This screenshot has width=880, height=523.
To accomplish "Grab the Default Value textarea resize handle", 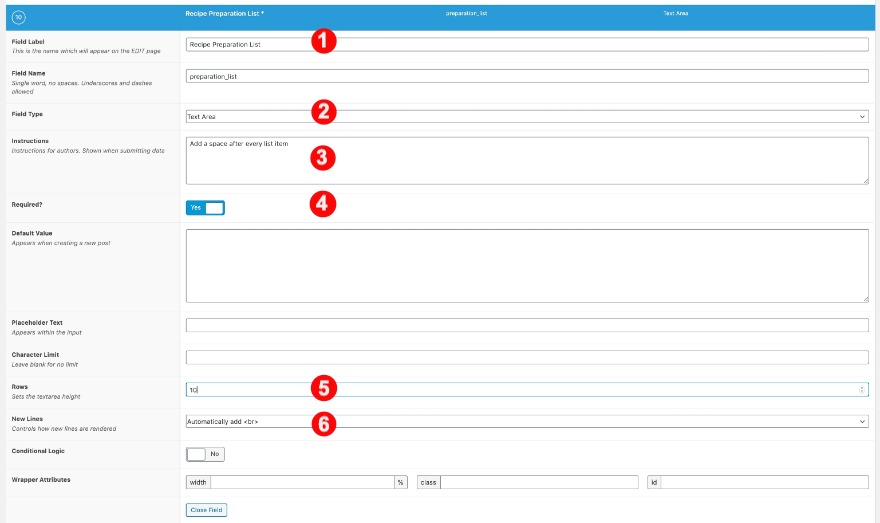I will 865,300.
